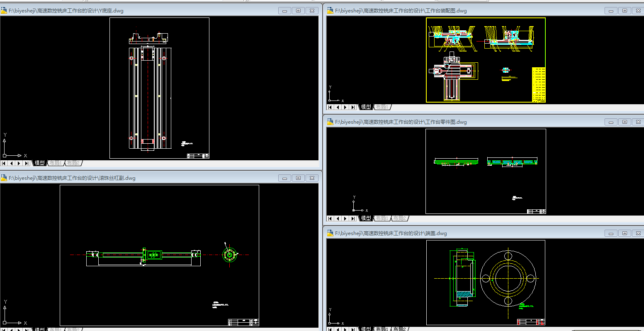Click the drawing icon in 工作台零件图.dwg title bar
Image resolution: width=644 pixels, height=331 pixels.
(331, 122)
